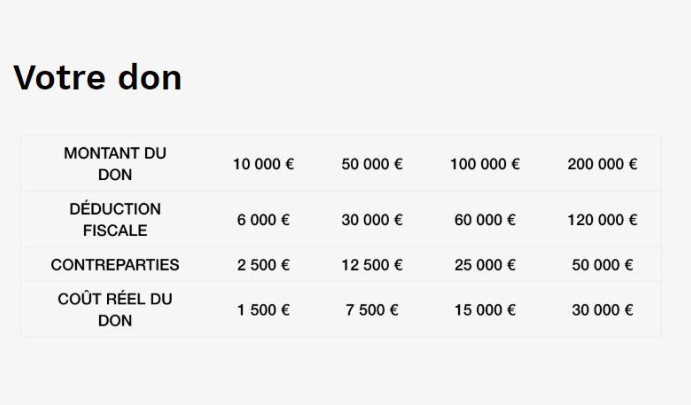Click the 2 500 € contreparties cell

tap(263, 265)
